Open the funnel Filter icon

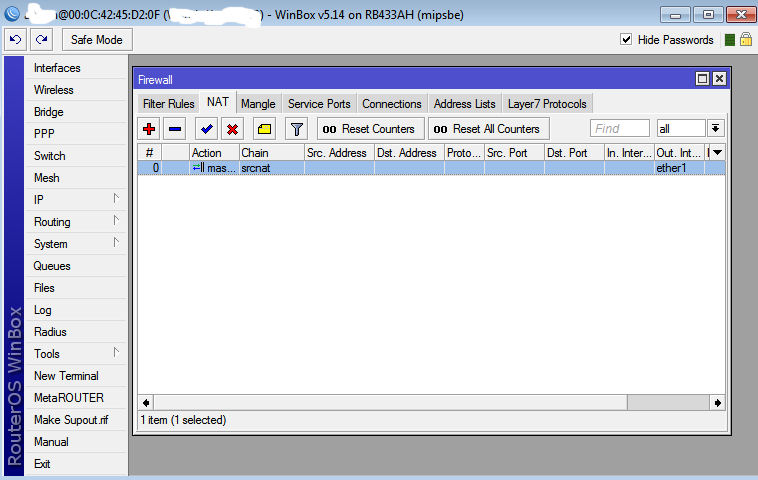coord(296,129)
